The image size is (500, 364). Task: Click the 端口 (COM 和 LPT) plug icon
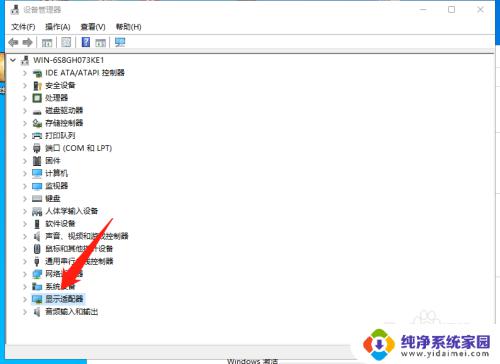[x=37, y=148]
